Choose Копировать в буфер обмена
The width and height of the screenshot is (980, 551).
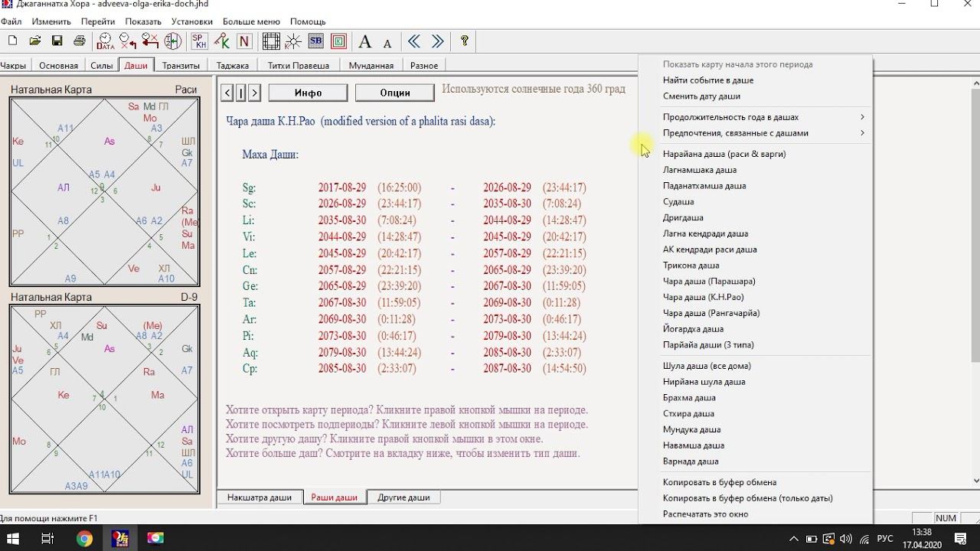click(755, 482)
